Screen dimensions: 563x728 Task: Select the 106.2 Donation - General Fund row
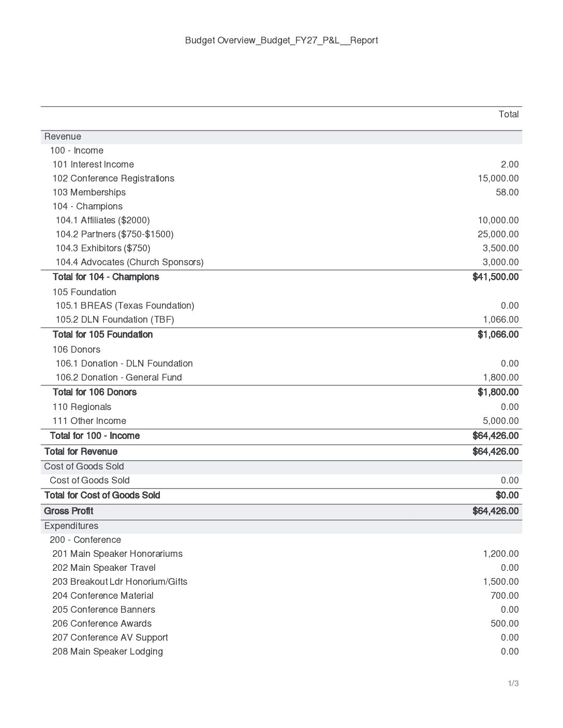[x=281, y=377]
